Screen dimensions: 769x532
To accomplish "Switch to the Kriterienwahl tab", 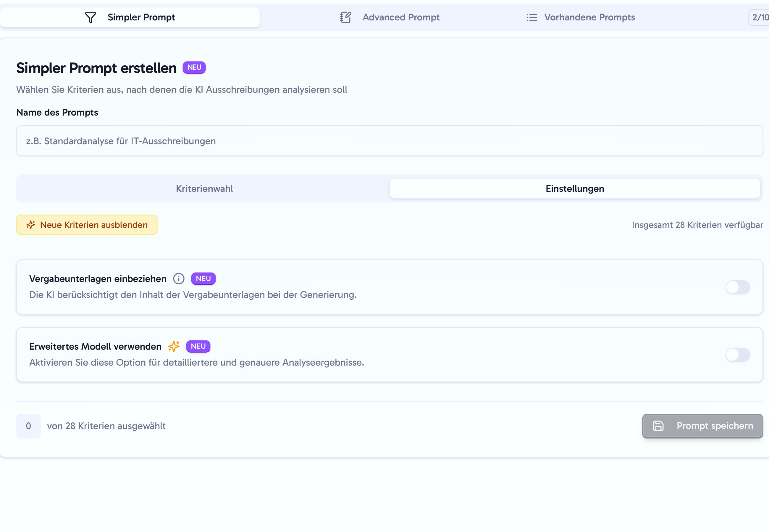I will pyautogui.click(x=204, y=189).
